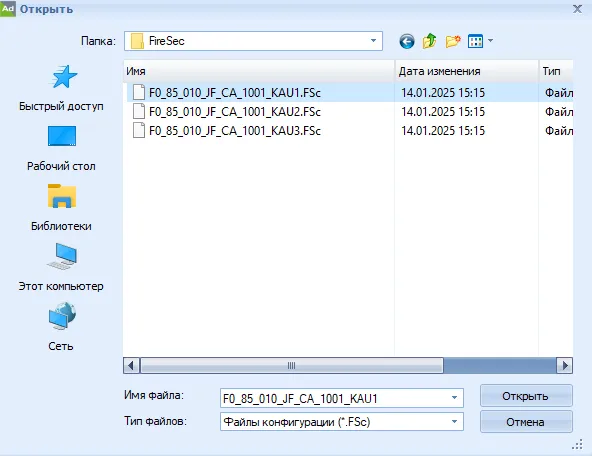
Task: Open Быстрый доступ in the sidebar
Action: [61, 88]
